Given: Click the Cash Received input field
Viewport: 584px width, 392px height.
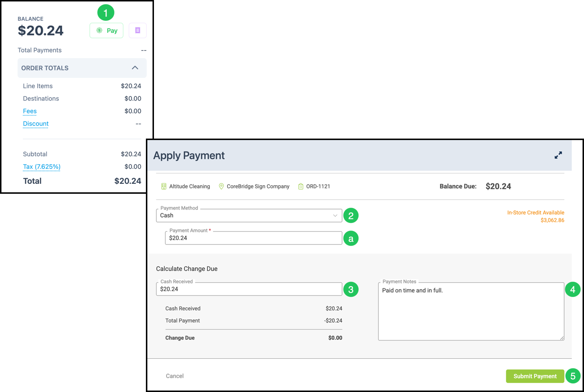Looking at the screenshot, I should tap(249, 289).
